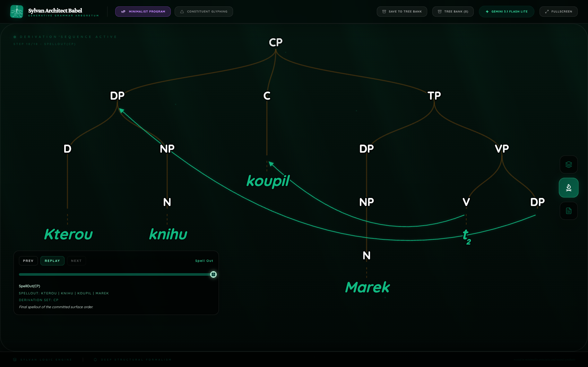Select the 'Kterou' terminal word
The width and height of the screenshot is (588, 367).
(68, 234)
